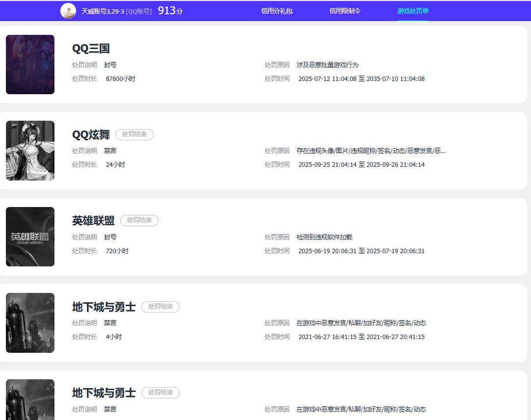Image resolution: width=531 pixels, height=420 pixels.
Task: Click penalty time 2021-06-27 16:41:15 range
Action: [361, 337]
